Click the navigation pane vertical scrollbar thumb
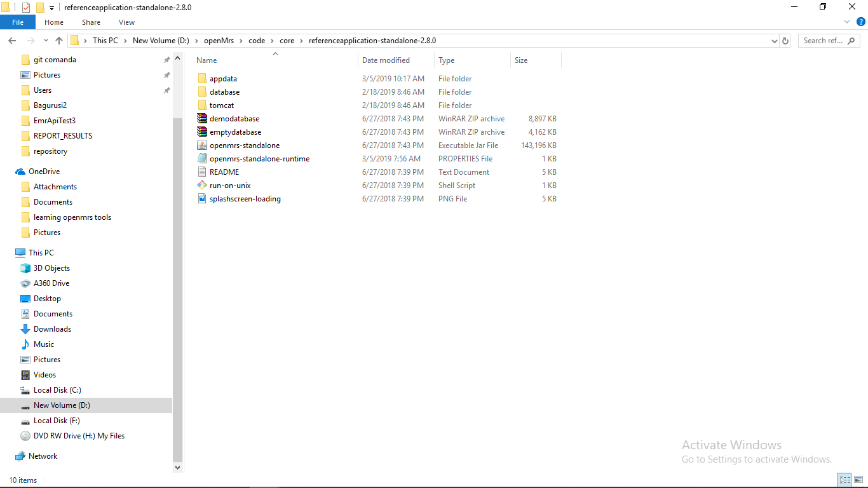 [177, 288]
